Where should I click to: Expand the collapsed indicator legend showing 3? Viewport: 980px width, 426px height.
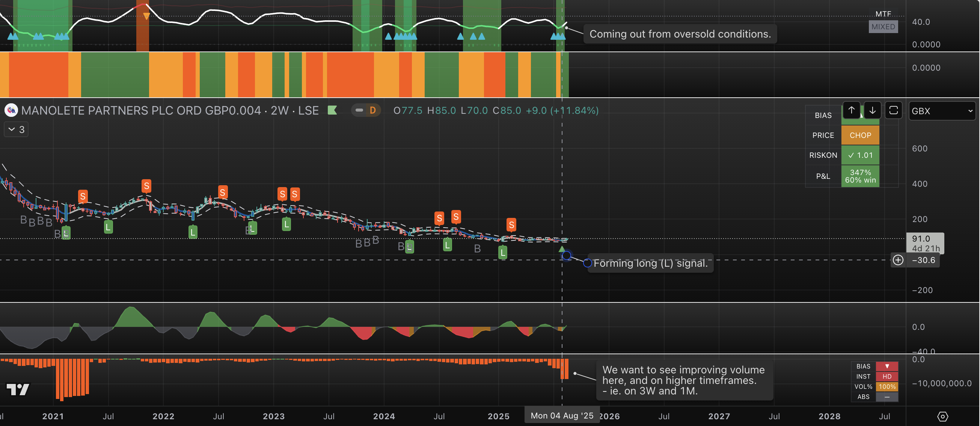(16, 130)
